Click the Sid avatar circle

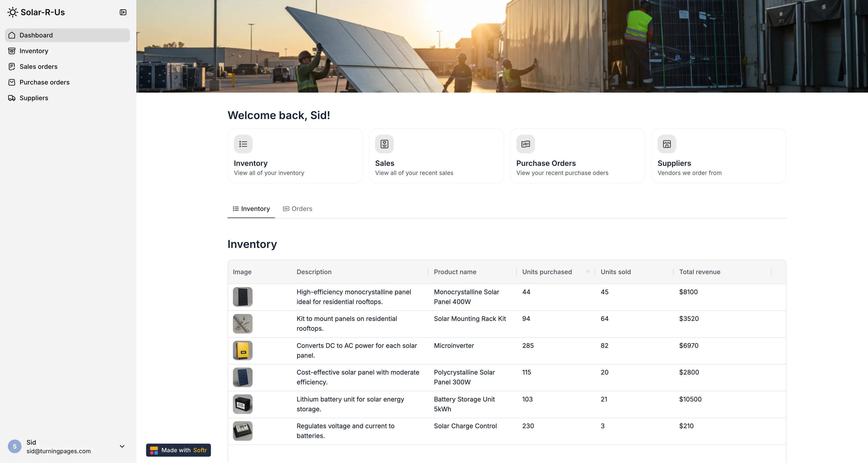point(14,447)
